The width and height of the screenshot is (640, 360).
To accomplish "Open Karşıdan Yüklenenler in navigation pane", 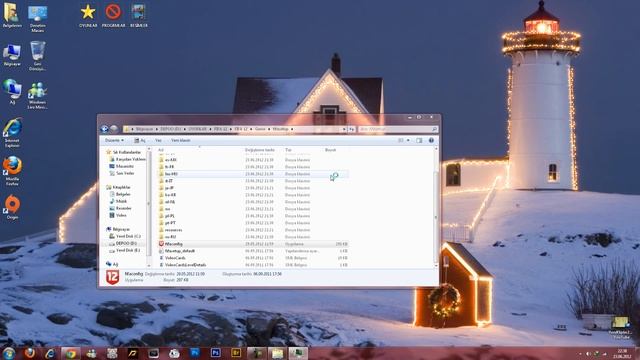I will pos(127,159).
